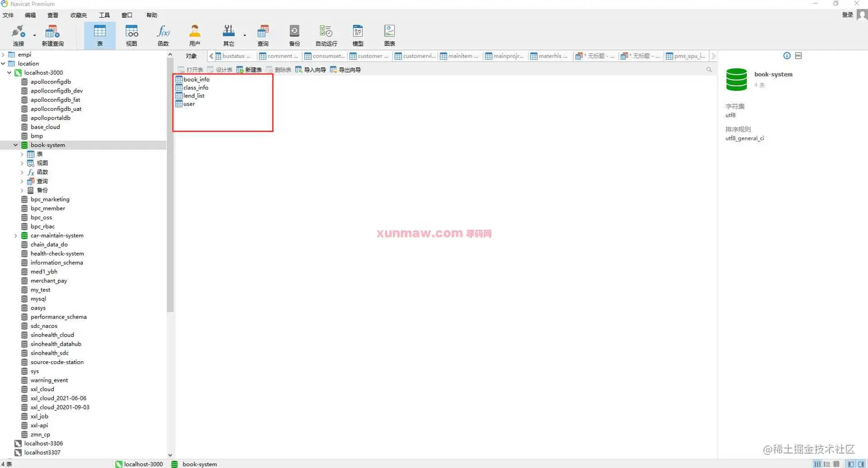Open the 编辑 menu
Screen dimensions: 868x468
(x=30, y=16)
